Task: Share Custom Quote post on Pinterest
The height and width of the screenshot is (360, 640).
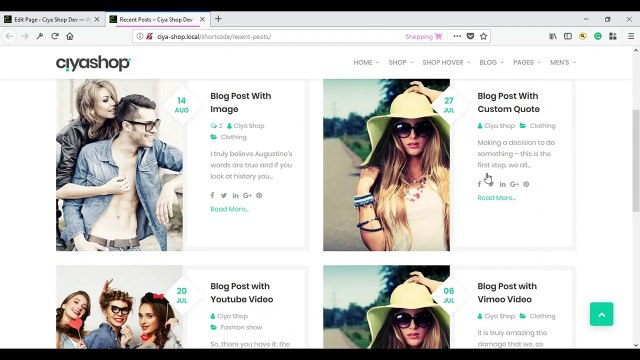Action: (526, 184)
